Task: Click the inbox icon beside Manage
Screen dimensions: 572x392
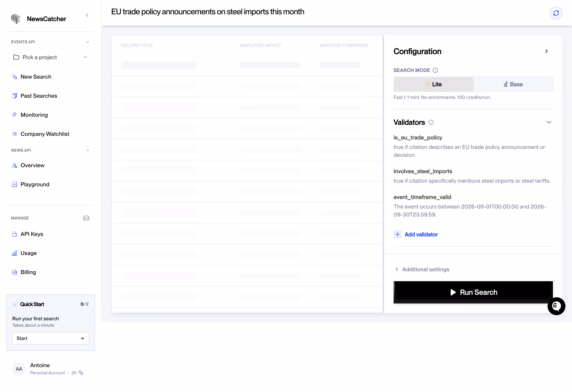Action: pos(86,218)
